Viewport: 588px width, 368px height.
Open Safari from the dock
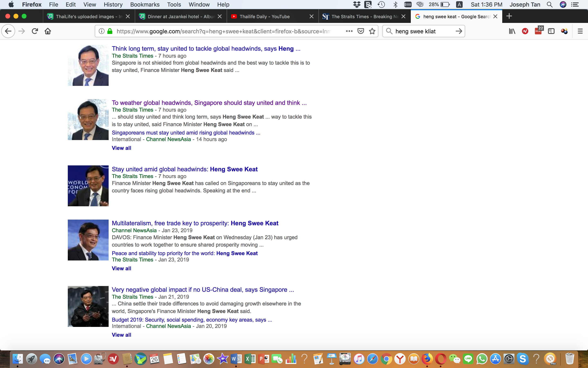(x=372, y=359)
